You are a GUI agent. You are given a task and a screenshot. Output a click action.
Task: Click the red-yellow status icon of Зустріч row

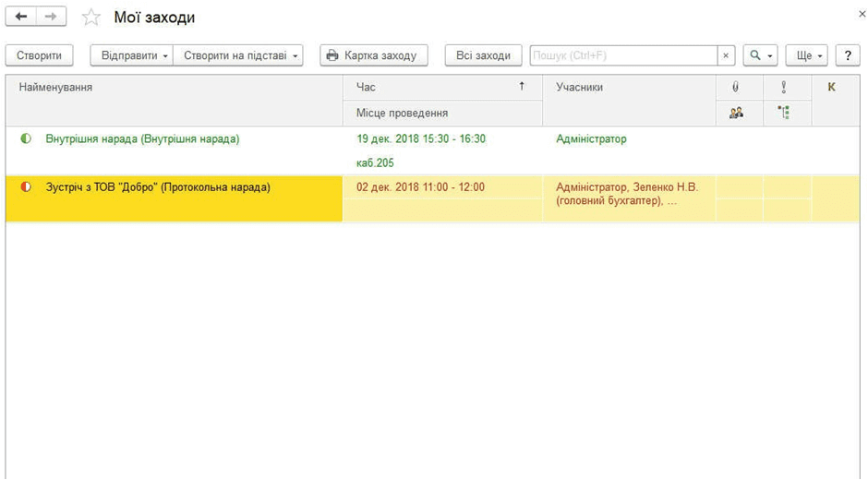pos(26,186)
